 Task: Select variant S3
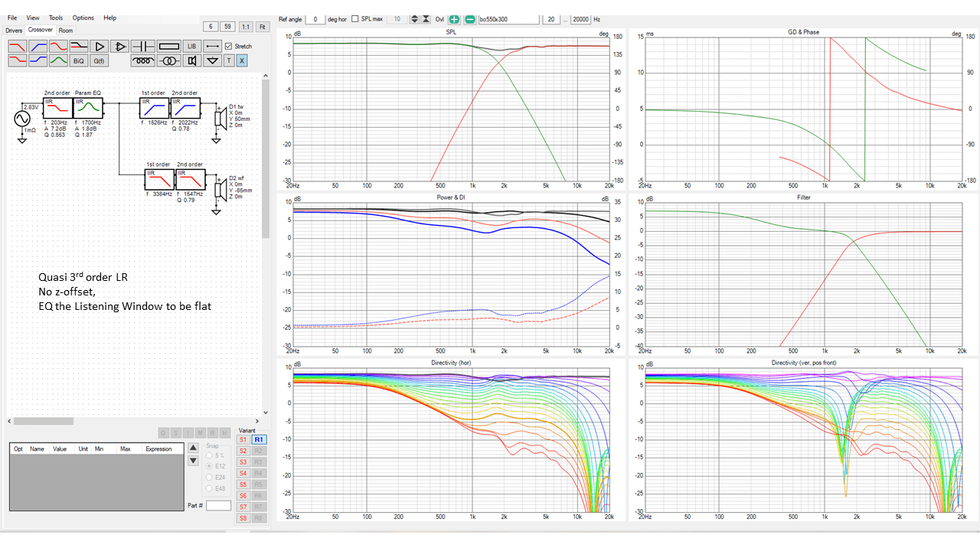pos(243,462)
